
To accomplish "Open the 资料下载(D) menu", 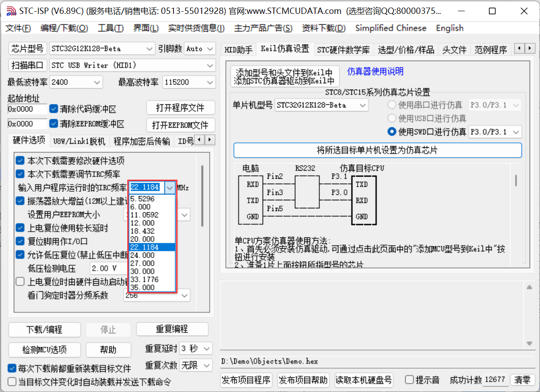I will (x=324, y=28).
